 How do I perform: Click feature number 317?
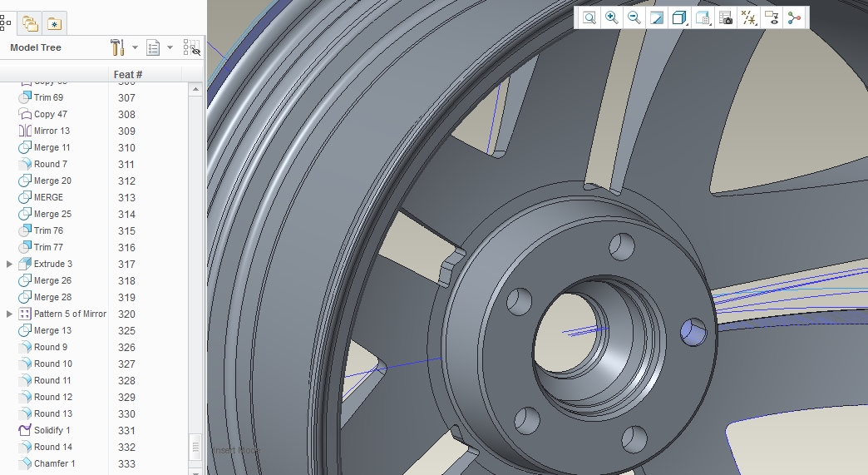coord(126,264)
